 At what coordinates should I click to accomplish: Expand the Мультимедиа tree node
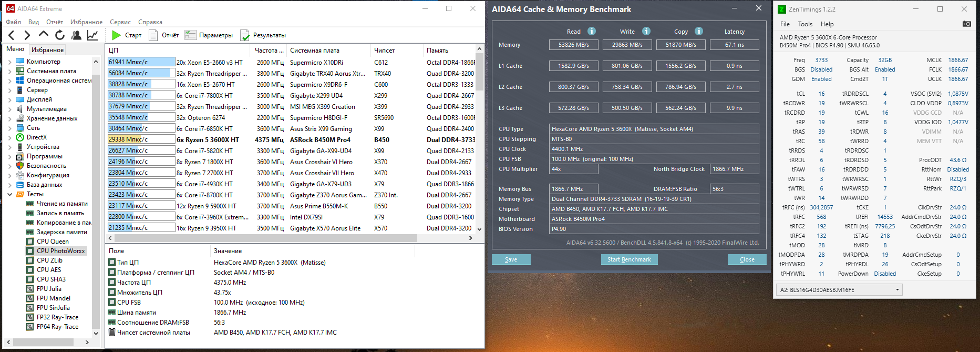pyautogui.click(x=9, y=109)
